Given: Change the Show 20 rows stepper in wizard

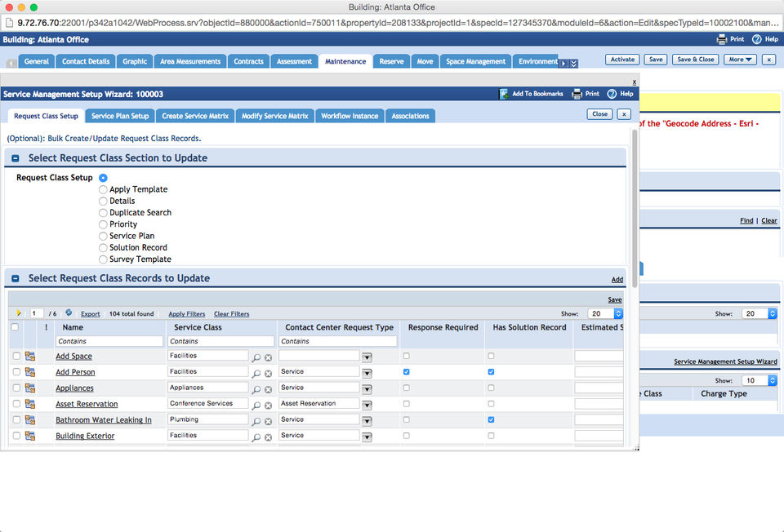Looking at the screenshot, I should 617,313.
